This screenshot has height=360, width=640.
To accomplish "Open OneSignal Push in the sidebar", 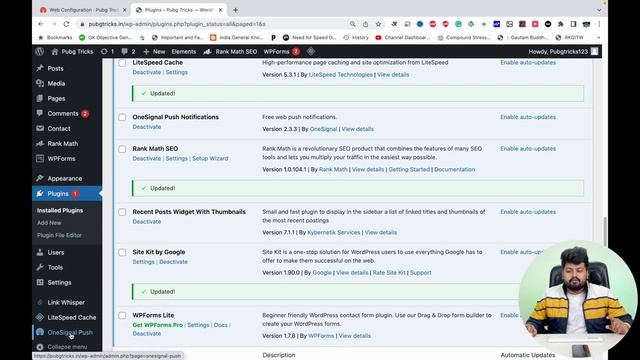I will [x=70, y=333].
